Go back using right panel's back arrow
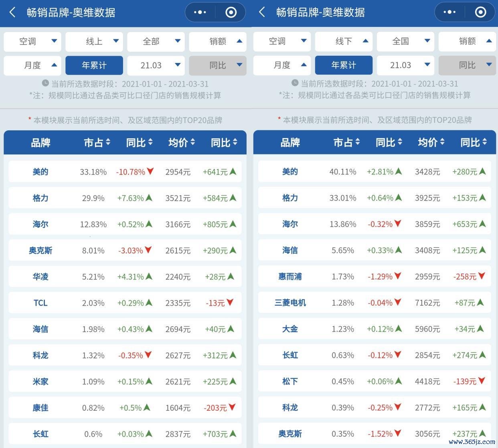Image resolution: width=498 pixels, height=448 pixels. click(x=262, y=12)
